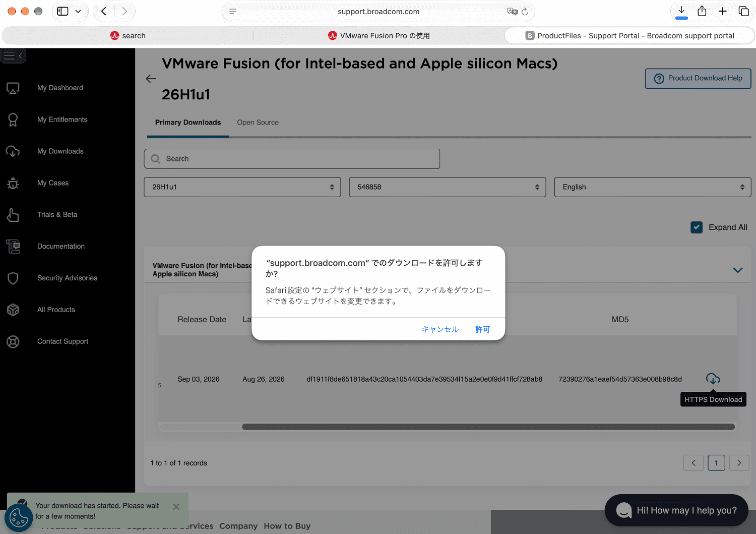Dismiss the download started notification
Image resolution: width=756 pixels, height=534 pixels.
(176, 507)
